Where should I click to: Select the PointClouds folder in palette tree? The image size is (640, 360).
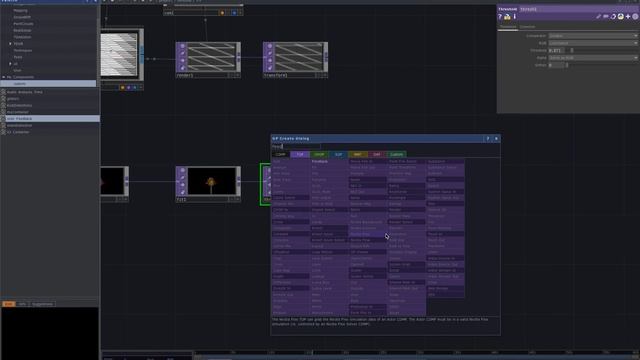[23, 24]
